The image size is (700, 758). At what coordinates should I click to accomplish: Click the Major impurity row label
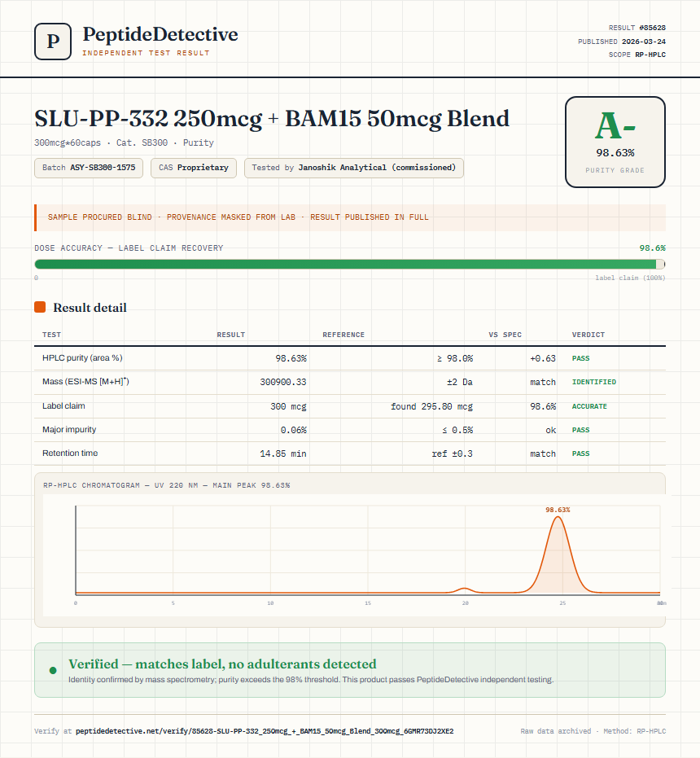tap(69, 429)
